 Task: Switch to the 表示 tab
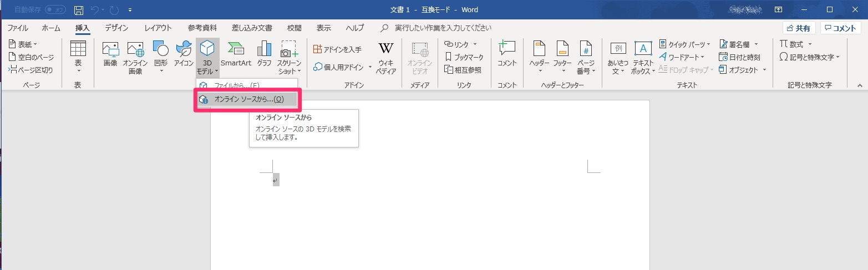[324, 28]
